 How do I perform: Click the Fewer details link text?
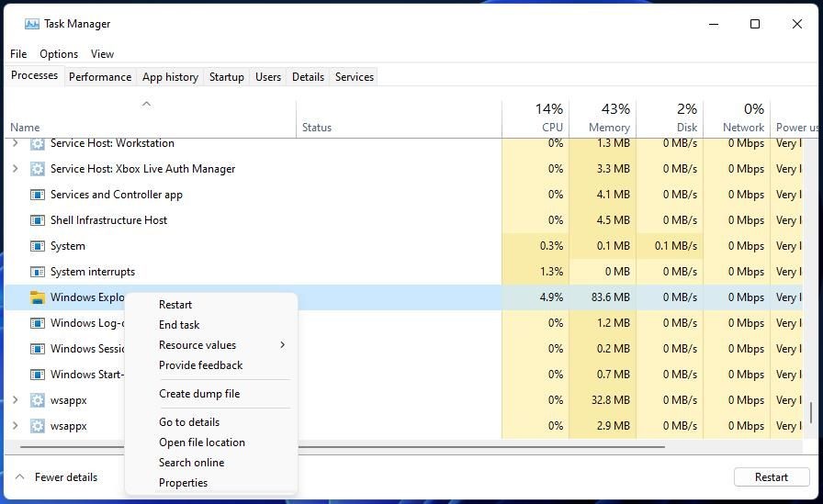click(66, 477)
